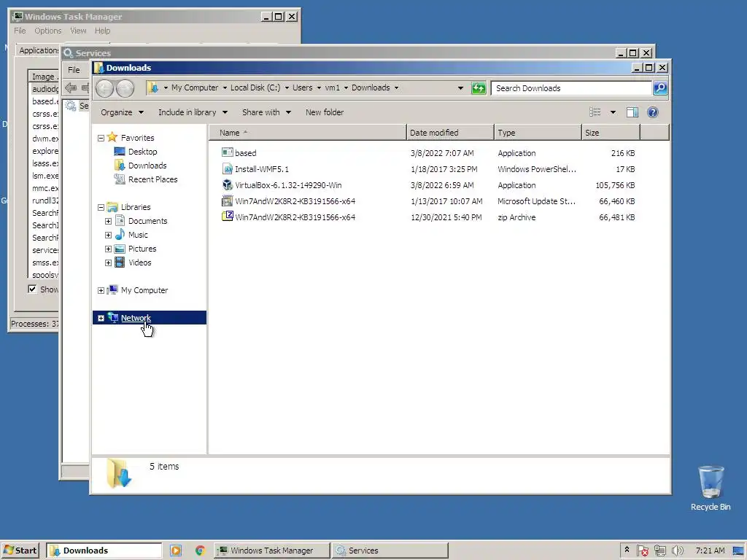Switch to Applications tab in Task Manager
The width and height of the screenshot is (747, 560).
(38, 50)
